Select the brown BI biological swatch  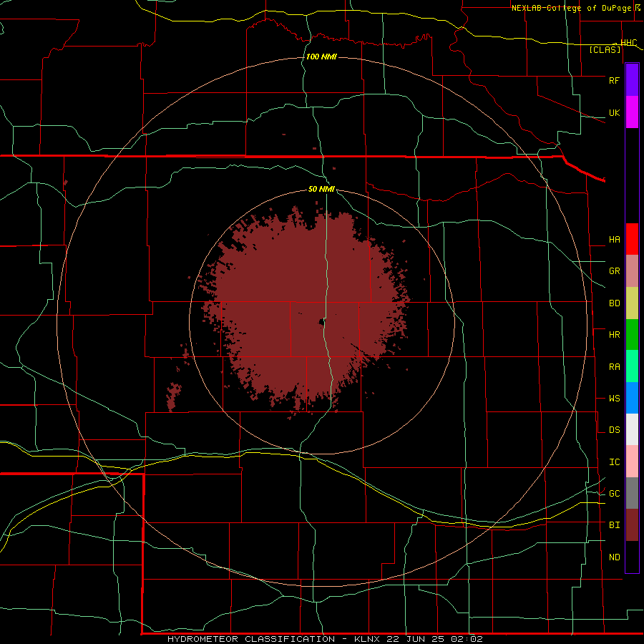tap(632, 525)
